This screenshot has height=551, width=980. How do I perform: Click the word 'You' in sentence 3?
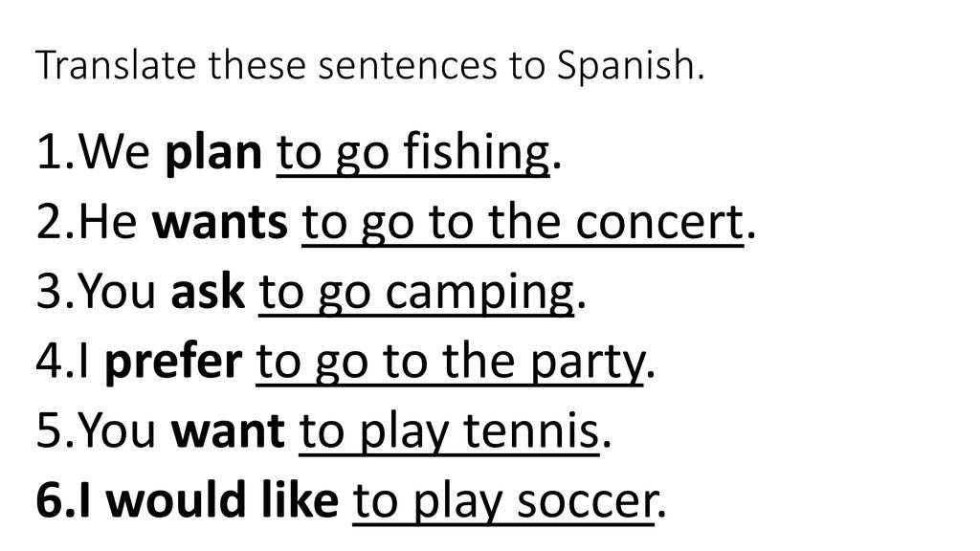pyautogui.click(x=118, y=293)
